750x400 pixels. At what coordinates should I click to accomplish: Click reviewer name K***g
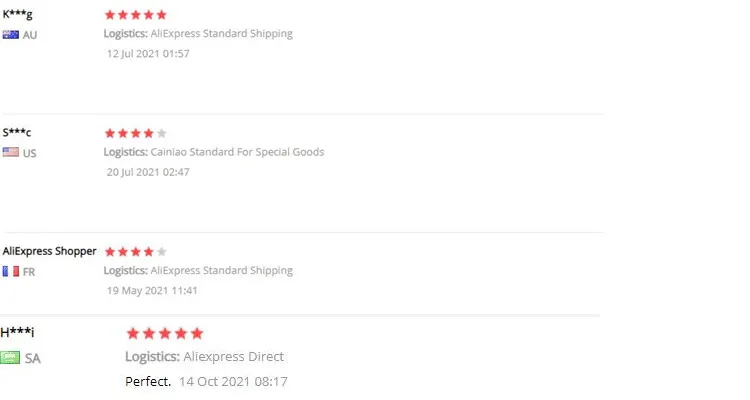[18, 15]
